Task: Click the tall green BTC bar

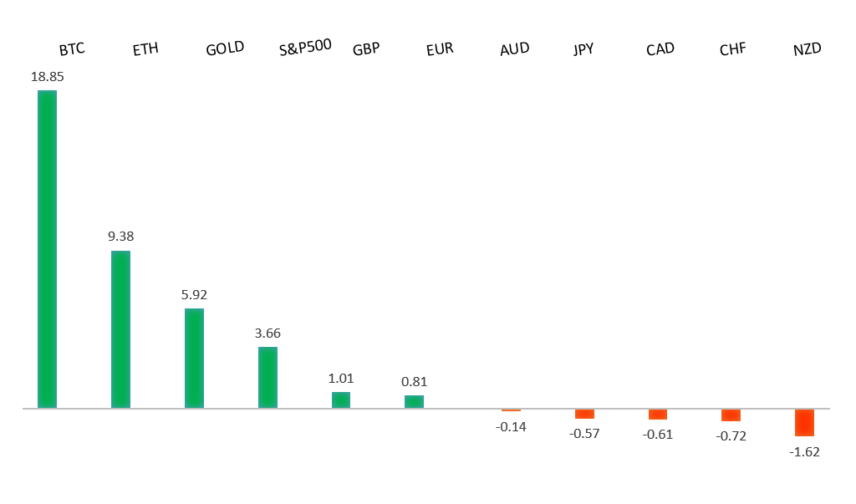Action: point(47,249)
